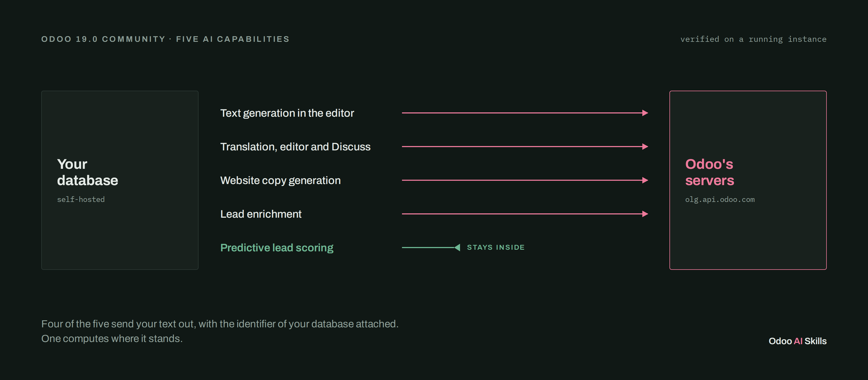The height and width of the screenshot is (380, 868).
Task: Click the 'Four of the five send your text out' sentence
Action: 220,324
